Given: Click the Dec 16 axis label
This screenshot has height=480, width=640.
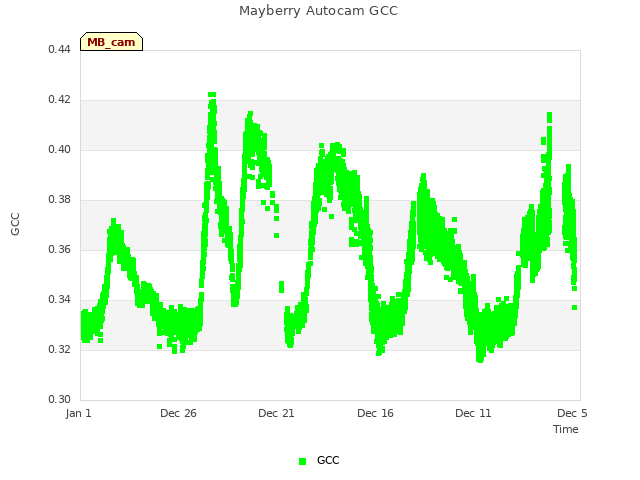Looking at the screenshot, I should click(x=376, y=413).
